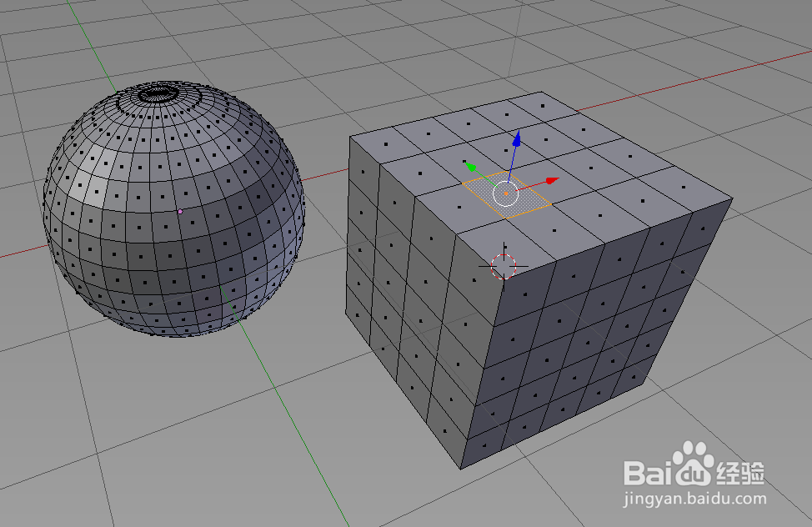Click the blue Z-axis manipulator arrow
The width and height of the screenshot is (812, 527).
click(516, 139)
